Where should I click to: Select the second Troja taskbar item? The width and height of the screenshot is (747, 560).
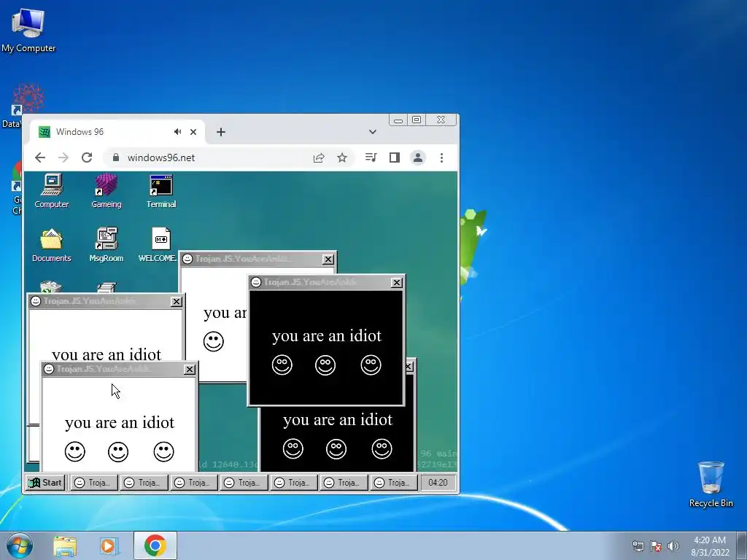[x=144, y=483]
